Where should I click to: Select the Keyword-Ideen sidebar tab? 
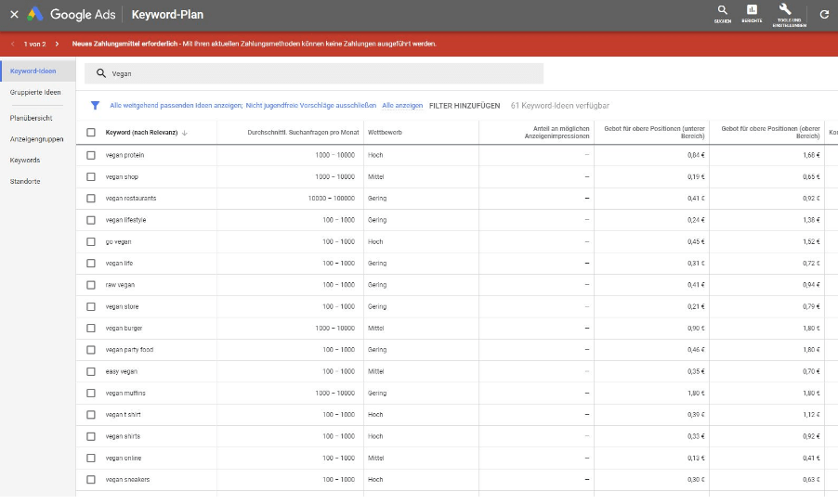click(x=38, y=71)
